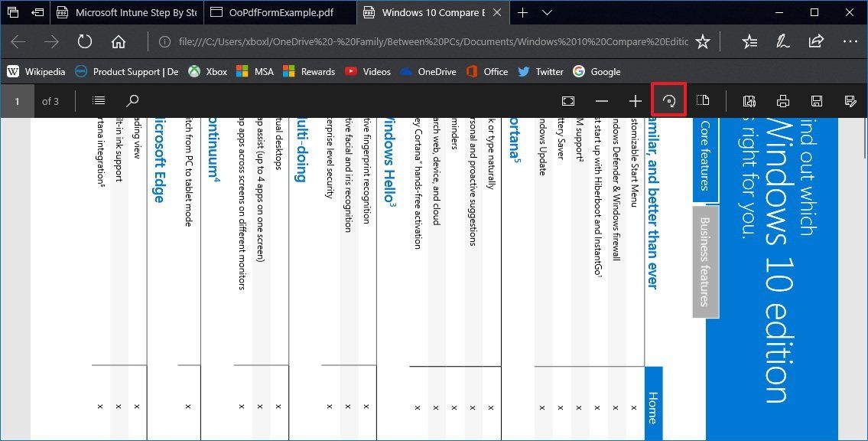
Task: Click the 'Switch from PC to tablet mode' text
Action: 188,172
